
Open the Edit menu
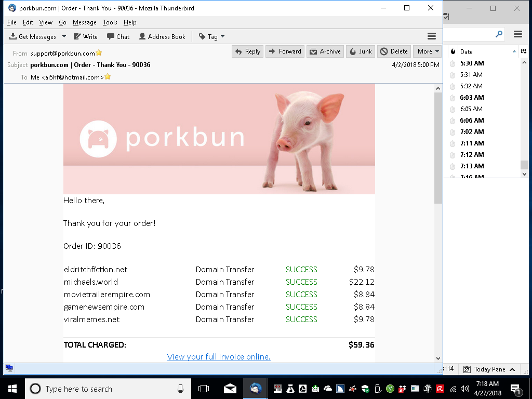click(x=28, y=22)
